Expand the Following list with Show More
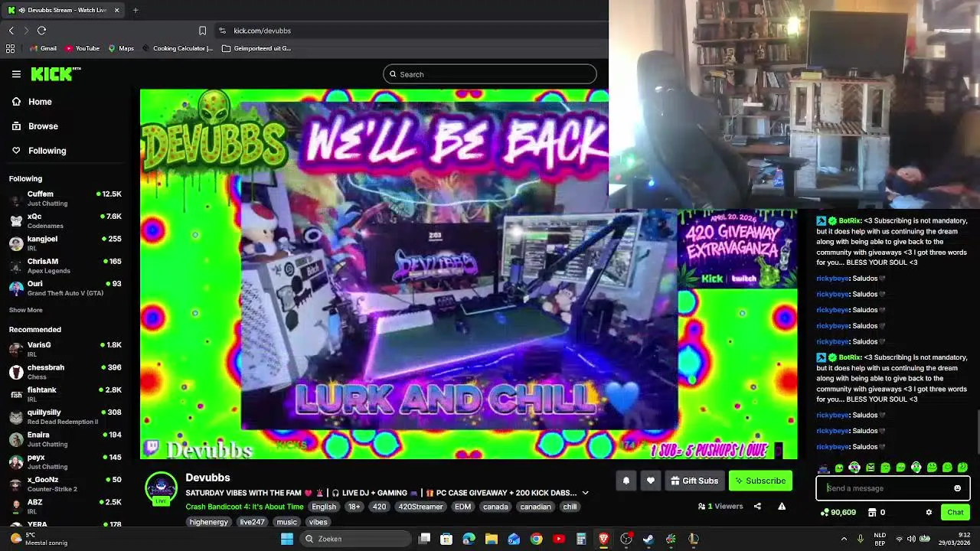 (x=25, y=310)
